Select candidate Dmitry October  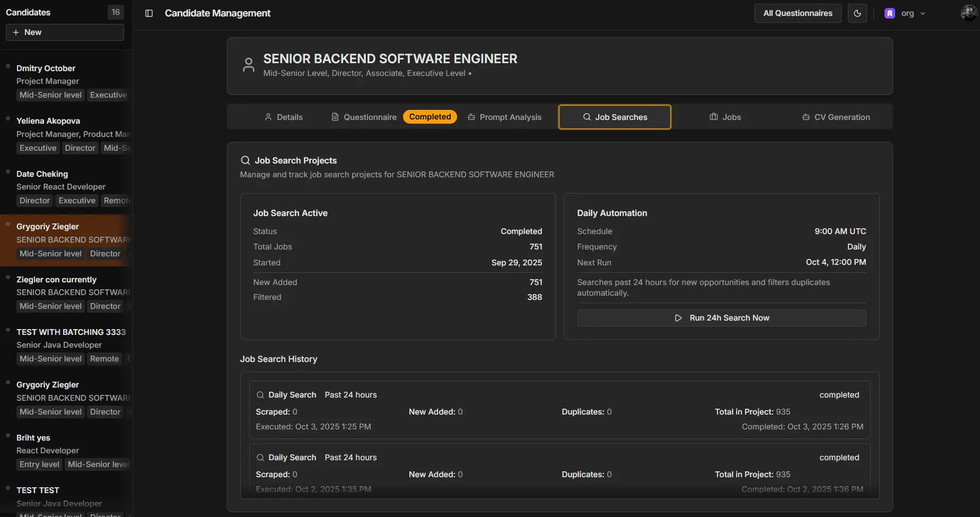click(x=46, y=68)
